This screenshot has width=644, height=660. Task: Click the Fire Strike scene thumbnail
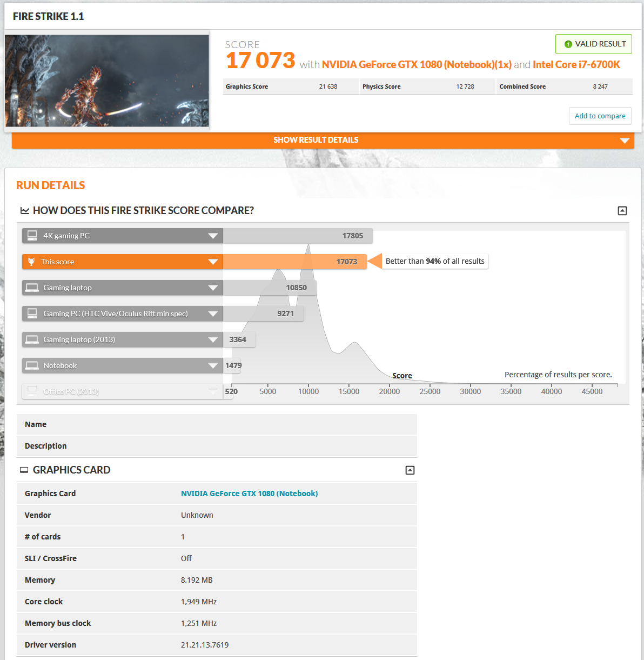pyautogui.click(x=107, y=81)
